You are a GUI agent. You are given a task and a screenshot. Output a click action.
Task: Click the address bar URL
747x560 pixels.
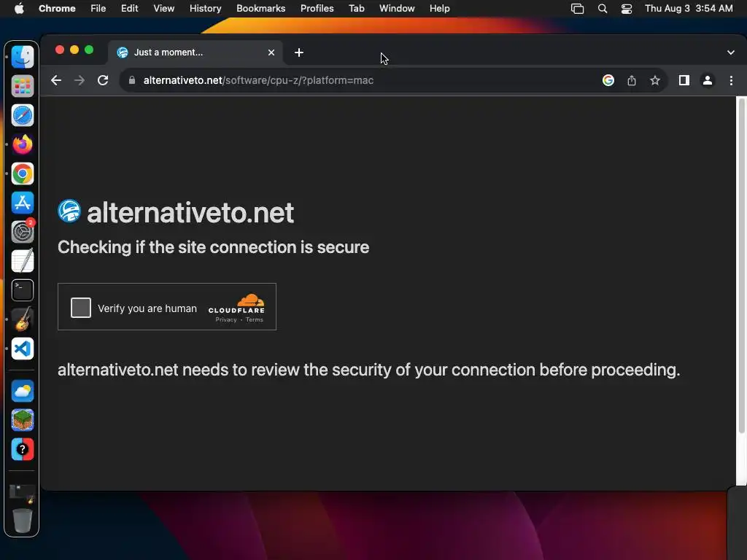coord(259,80)
